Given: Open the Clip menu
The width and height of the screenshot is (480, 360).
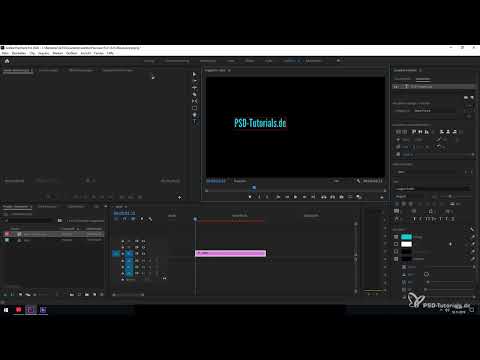Looking at the screenshot, I should (x=32, y=53).
